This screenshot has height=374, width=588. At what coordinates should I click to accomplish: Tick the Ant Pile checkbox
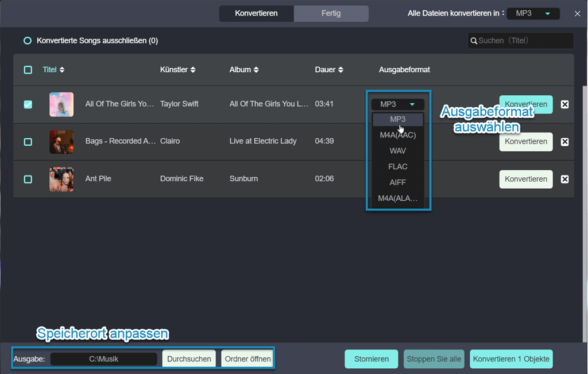28,179
